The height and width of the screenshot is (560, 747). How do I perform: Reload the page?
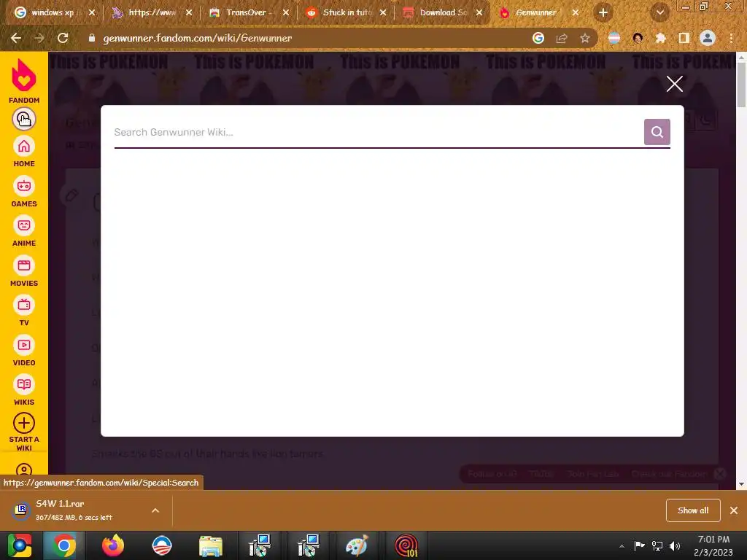click(x=63, y=38)
